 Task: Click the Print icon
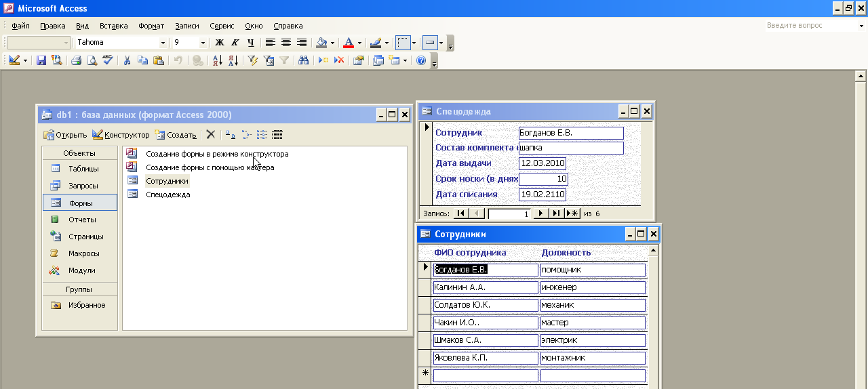(77, 60)
